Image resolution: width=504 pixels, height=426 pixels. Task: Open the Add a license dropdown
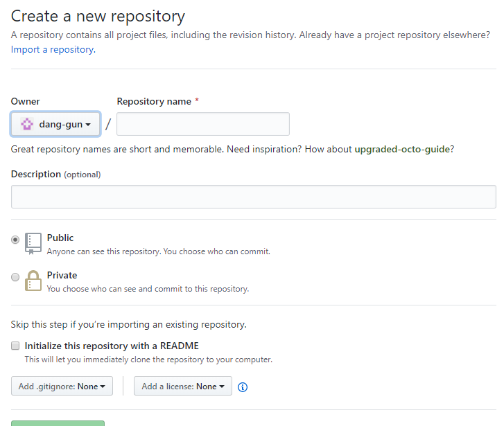[x=183, y=386]
